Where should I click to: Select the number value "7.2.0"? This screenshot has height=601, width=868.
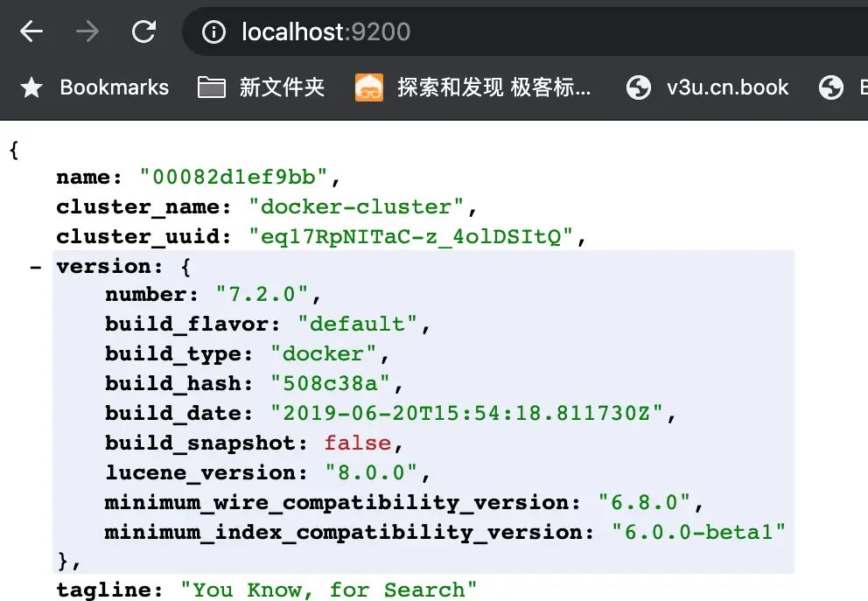pos(262,295)
